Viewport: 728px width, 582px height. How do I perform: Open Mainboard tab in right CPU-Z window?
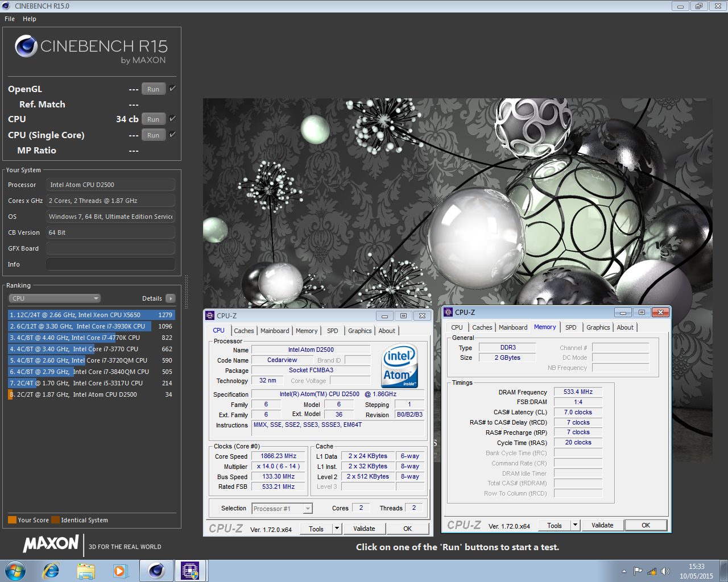(513, 327)
